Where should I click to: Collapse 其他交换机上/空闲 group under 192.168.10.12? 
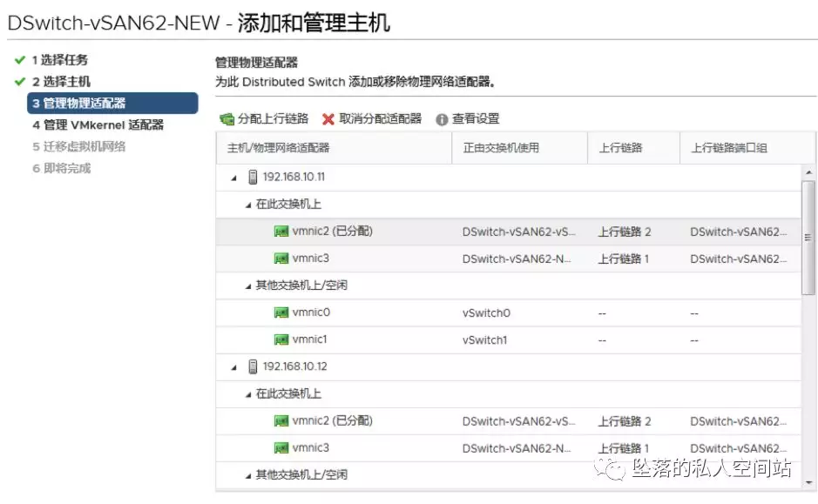tap(248, 476)
